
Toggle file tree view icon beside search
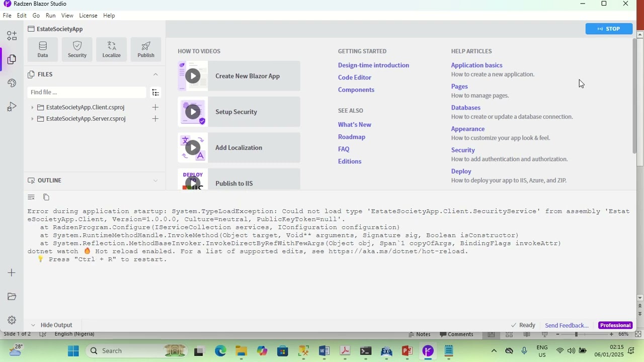click(155, 93)
